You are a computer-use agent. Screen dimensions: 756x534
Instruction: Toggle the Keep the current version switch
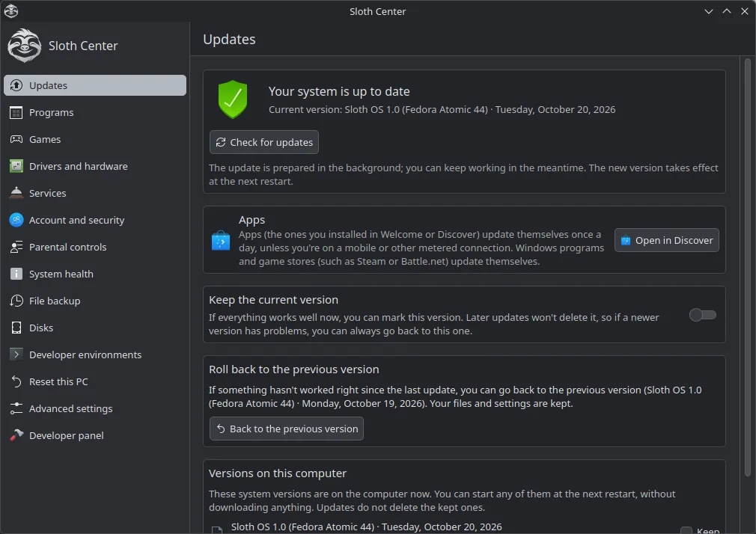[703, 315]
